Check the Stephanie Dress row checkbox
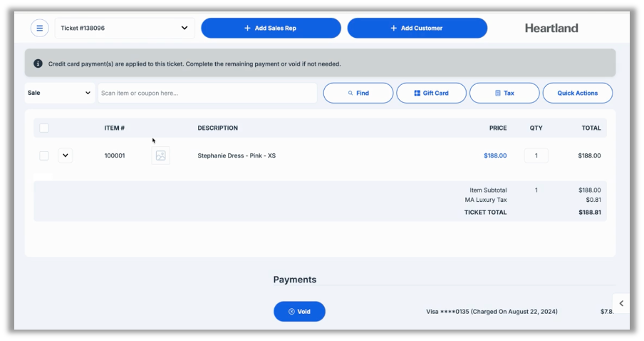The width and height of the screenshot is (644, 341). (44, 156)
